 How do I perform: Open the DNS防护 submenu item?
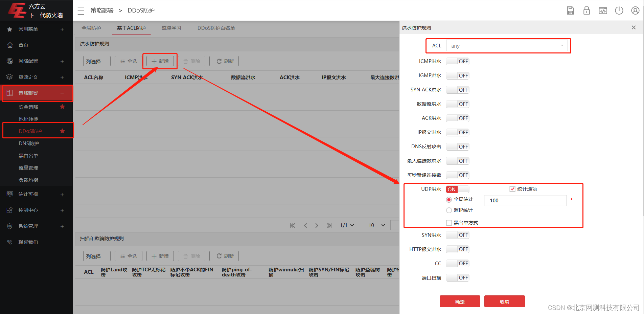click(29, 143)
